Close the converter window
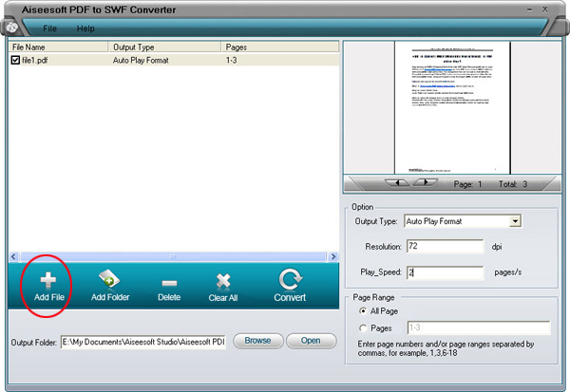Screen dimensions: 570x392 (545, 9)
